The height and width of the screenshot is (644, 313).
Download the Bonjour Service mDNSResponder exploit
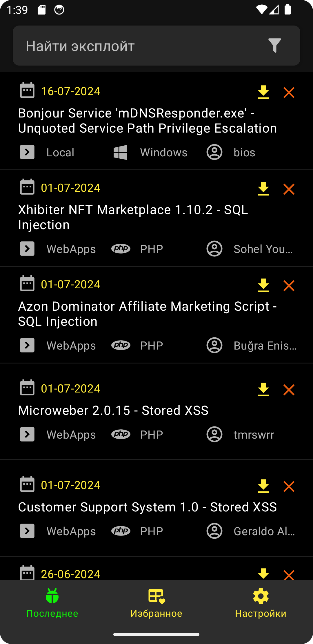coord(263,92)
